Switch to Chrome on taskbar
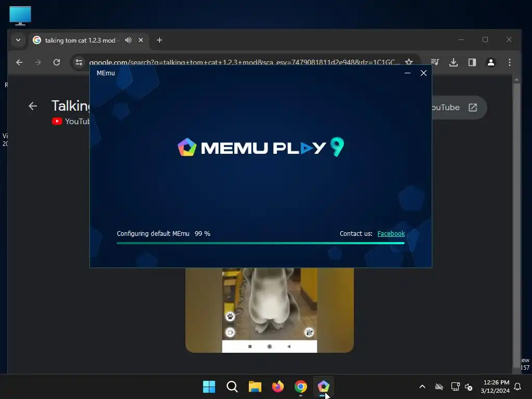The width and height of the screenshot is (532, 399). tap(301, 387)
